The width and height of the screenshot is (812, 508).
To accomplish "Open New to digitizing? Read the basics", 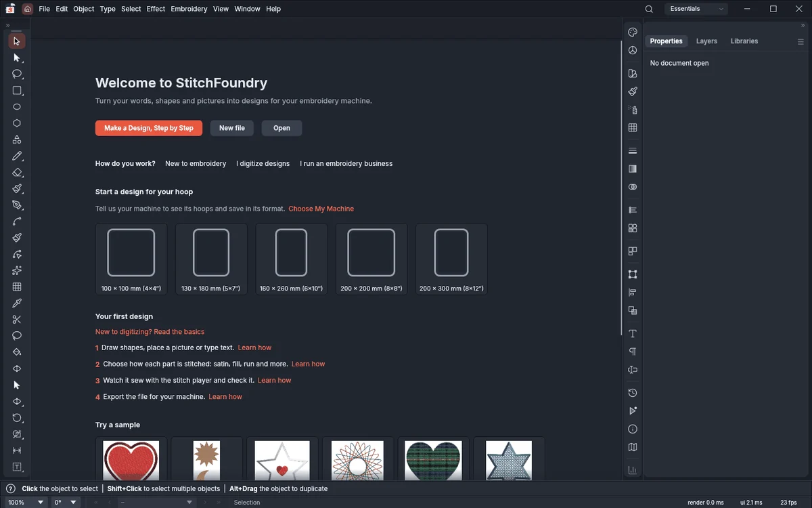I will (150, 332).
